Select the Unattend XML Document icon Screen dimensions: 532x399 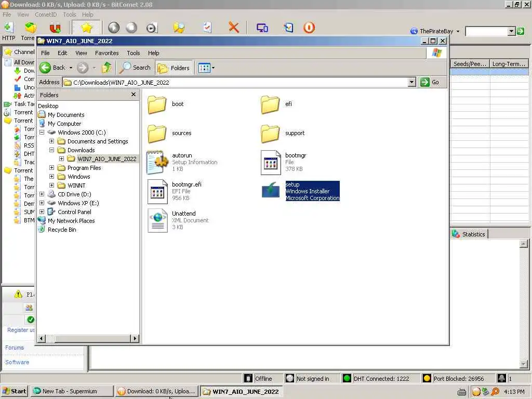point(157,220)
